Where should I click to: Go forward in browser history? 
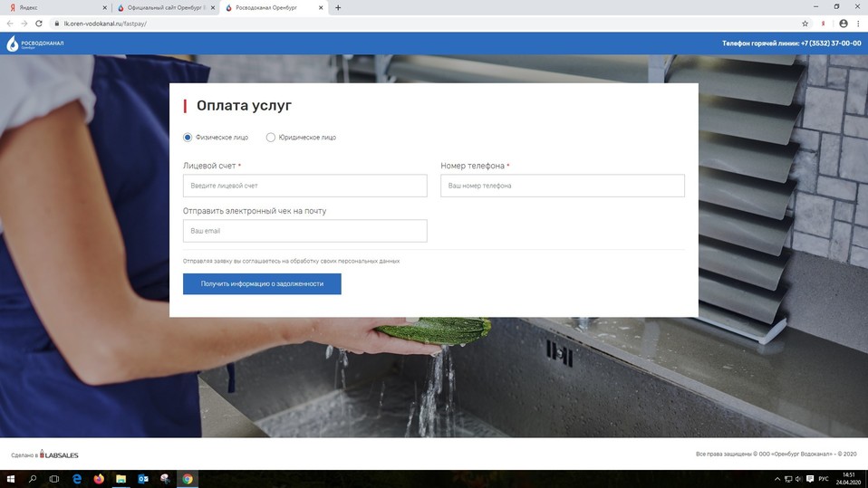pyautogui.click(x=24, y=24)
